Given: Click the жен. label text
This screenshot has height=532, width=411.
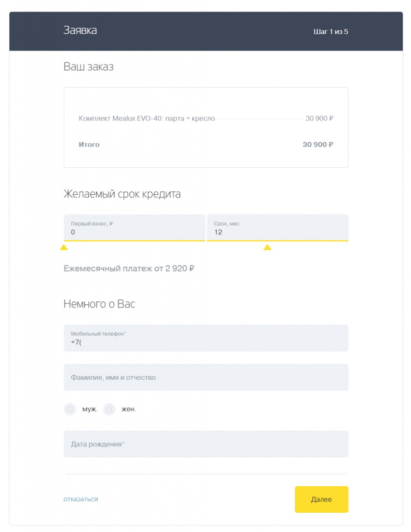Looking at the screenshot, I should tap(129, 409).
